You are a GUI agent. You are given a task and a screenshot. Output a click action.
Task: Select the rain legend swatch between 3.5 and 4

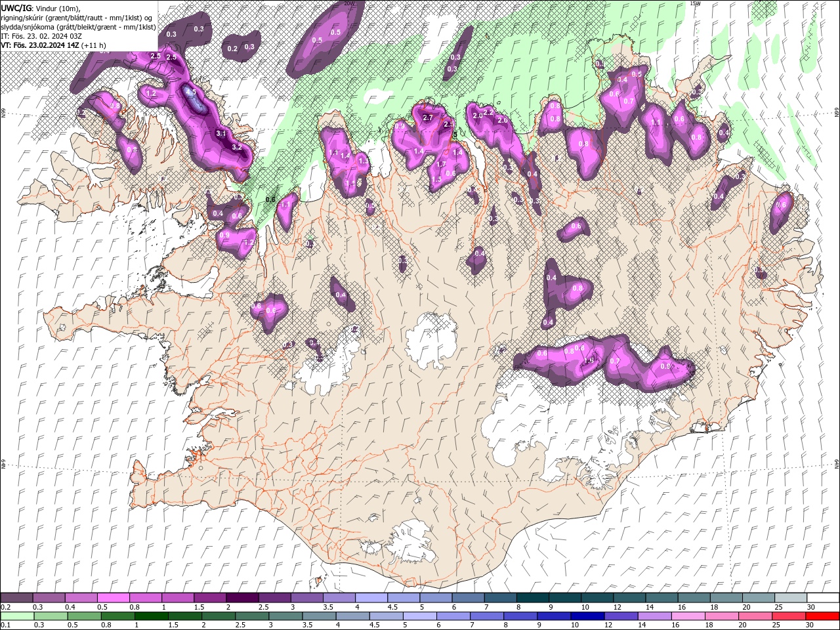coord(320,616)
